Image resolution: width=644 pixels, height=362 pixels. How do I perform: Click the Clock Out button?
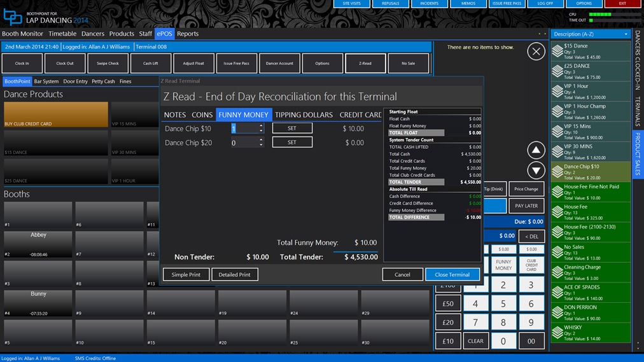point(65,63)
